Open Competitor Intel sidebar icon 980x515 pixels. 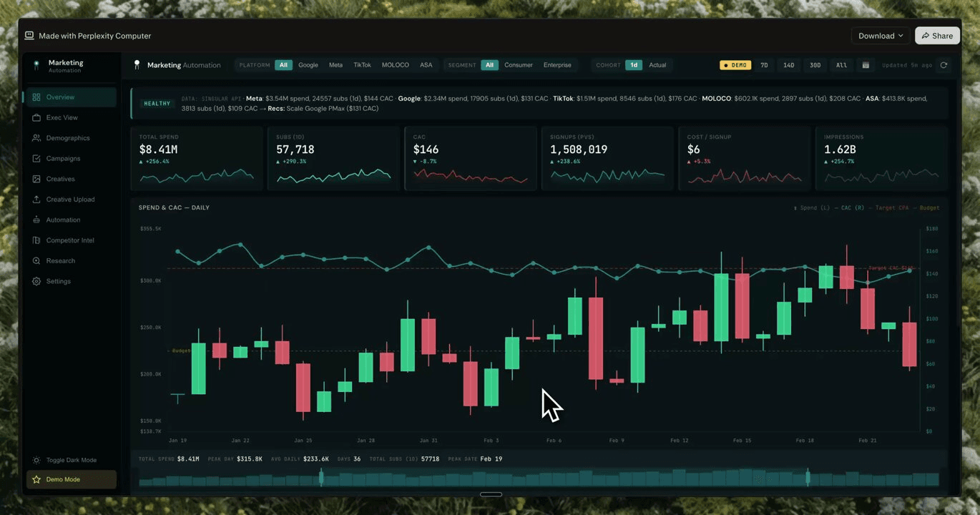[36, 240]
